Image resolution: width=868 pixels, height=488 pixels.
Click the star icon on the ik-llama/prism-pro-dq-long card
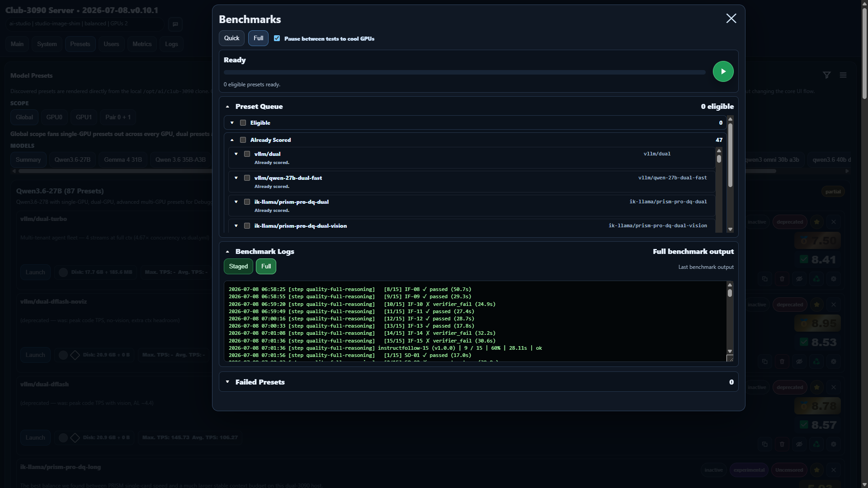(x=816, y=470)
